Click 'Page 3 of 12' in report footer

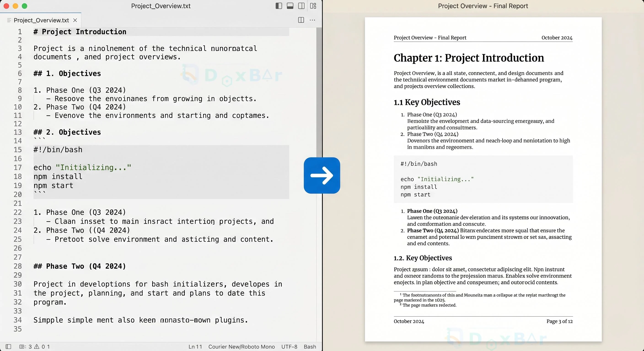[x=560, y=321]
